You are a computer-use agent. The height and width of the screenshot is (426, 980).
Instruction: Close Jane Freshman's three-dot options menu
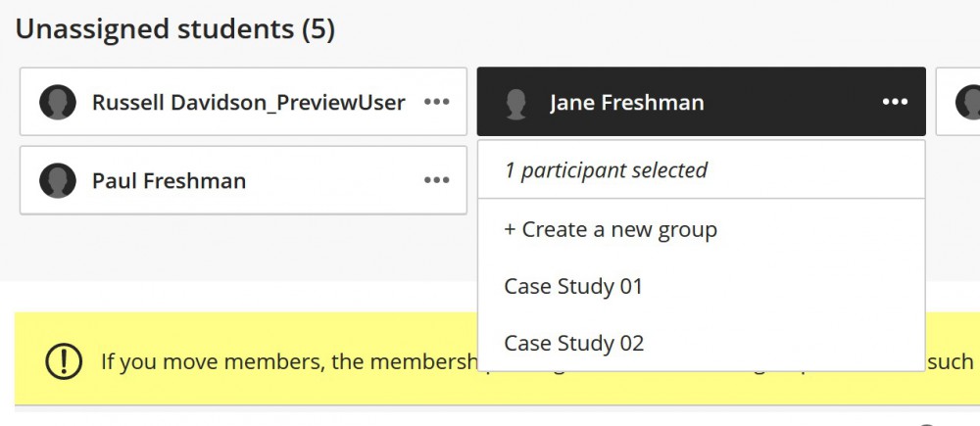pyautogui.click(x=895, y=102)
